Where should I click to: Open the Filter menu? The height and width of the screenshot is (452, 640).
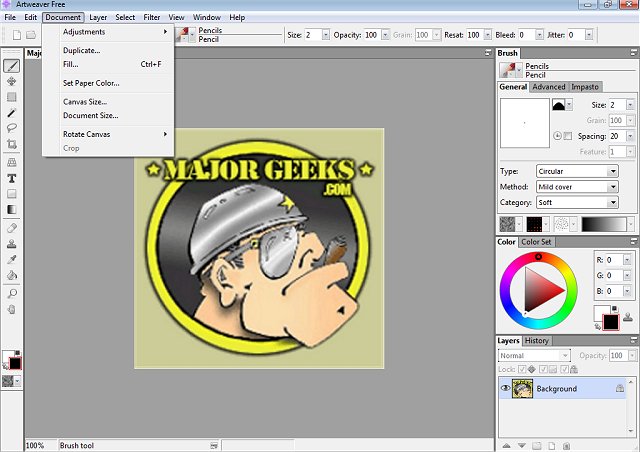pos(151,17)
